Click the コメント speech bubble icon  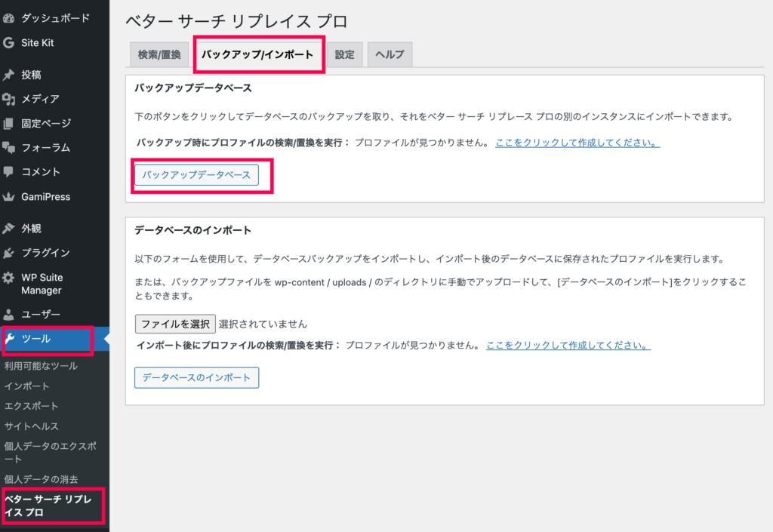(8, 171)
